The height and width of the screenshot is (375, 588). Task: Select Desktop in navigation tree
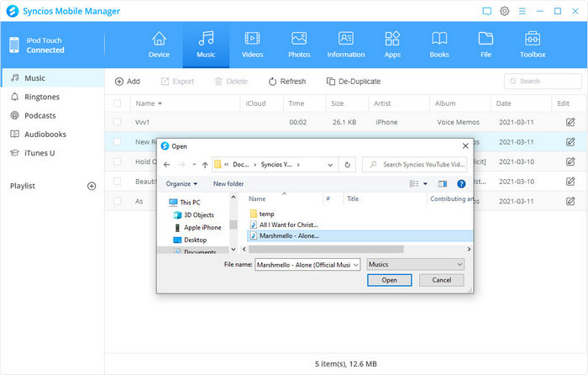pyautogui.click(x=190, y=240)
